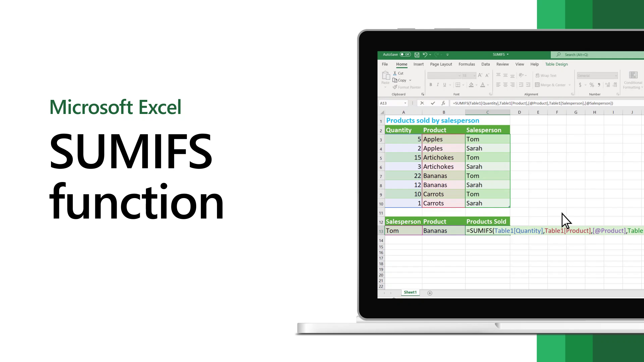Click the Formula Bar cancel X button

pyautogui.click(x=422, y=103)
